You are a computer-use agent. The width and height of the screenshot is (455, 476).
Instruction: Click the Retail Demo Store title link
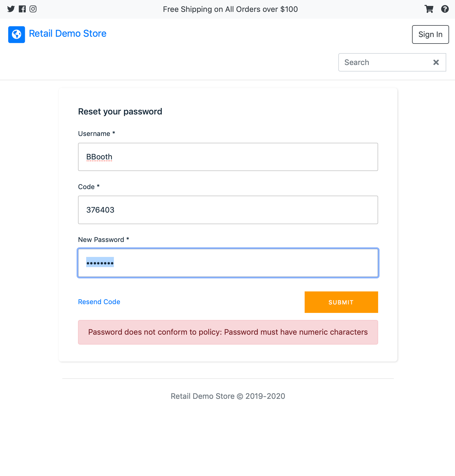[x=68, y=34]
